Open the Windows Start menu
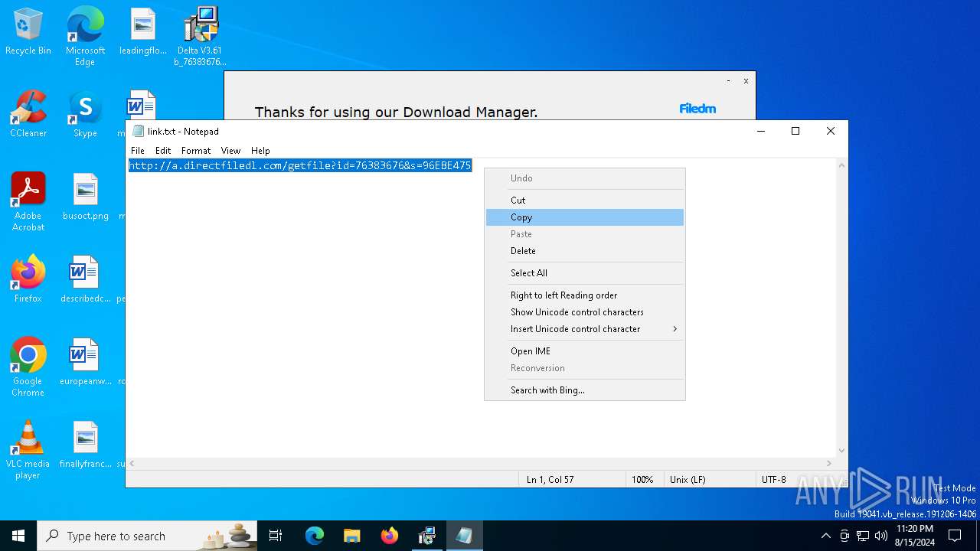The image size is (980, 551). coord(18,536)
